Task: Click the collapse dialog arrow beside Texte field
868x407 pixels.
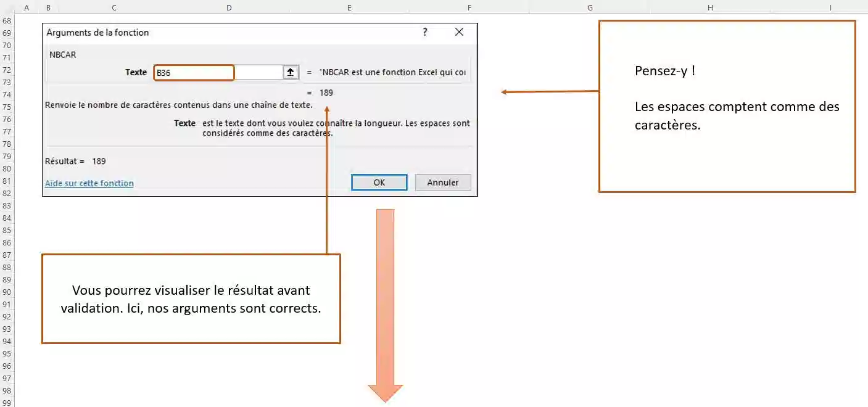Action: click(x=291, y=72)
